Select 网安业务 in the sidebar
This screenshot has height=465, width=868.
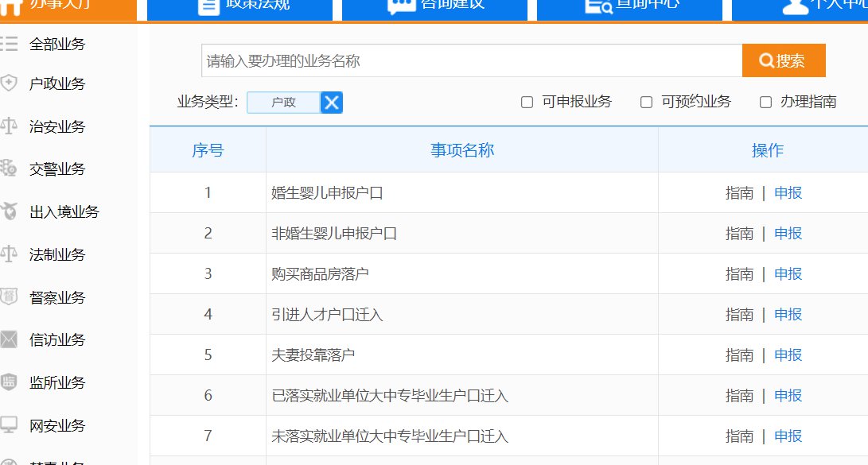57,425
